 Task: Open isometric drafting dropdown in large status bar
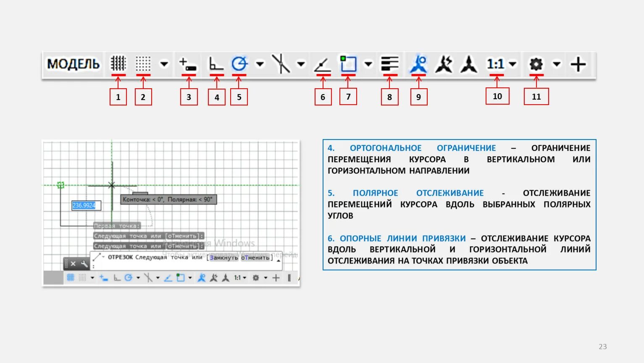(x=301, y=64)
